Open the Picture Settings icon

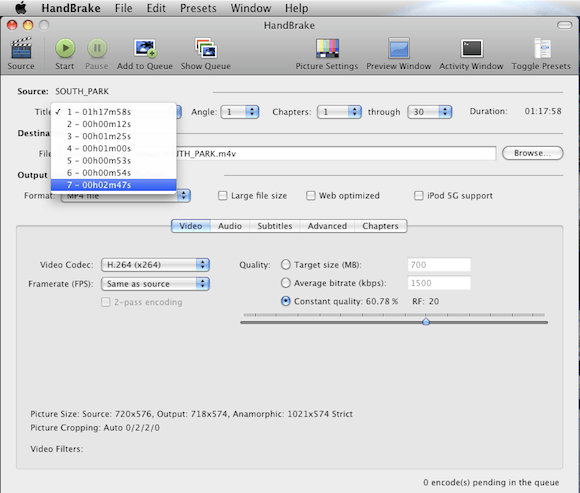[x=327, y=48]
